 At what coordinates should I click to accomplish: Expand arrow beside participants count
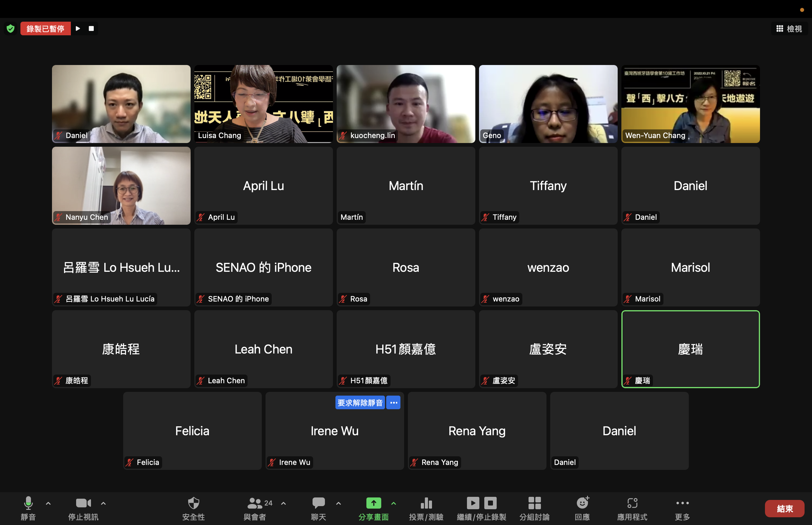[283, 503]
